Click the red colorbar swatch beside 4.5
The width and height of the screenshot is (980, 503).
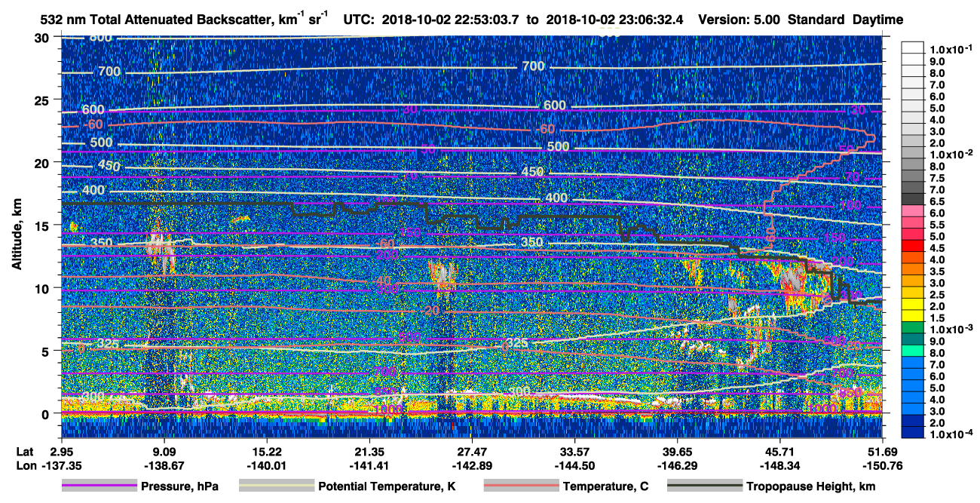pyautogui.click(x=913, y=247)
